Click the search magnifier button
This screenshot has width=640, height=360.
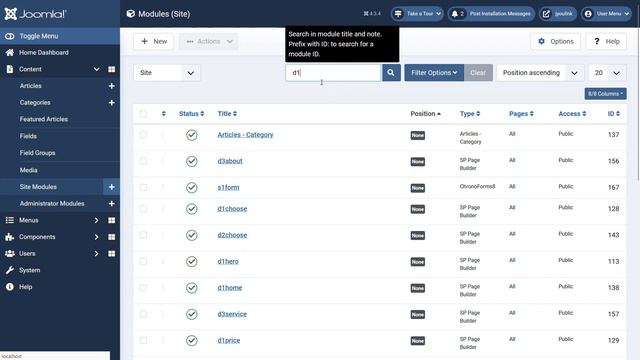(391, 73)
